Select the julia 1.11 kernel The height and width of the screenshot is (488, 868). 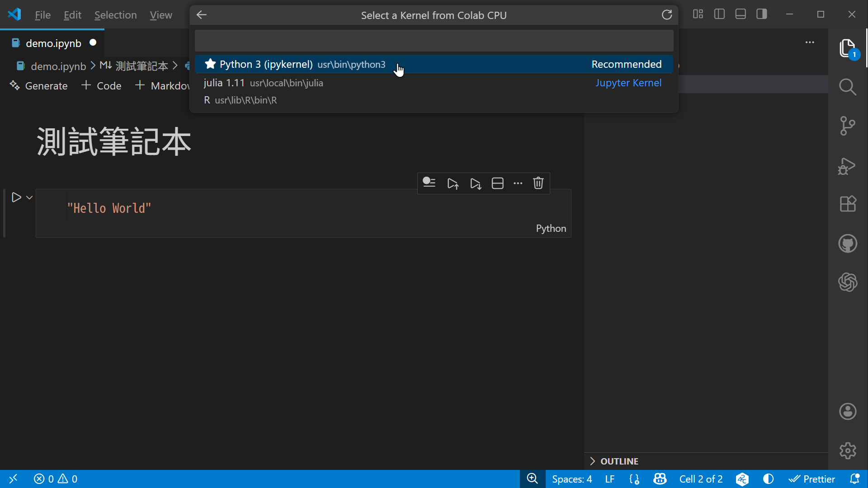434,83
